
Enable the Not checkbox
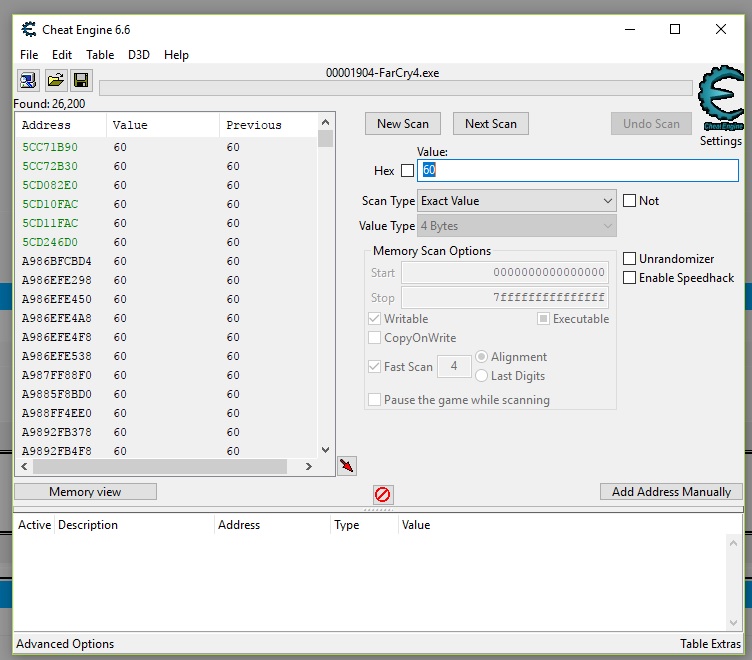tap(629, 200)
